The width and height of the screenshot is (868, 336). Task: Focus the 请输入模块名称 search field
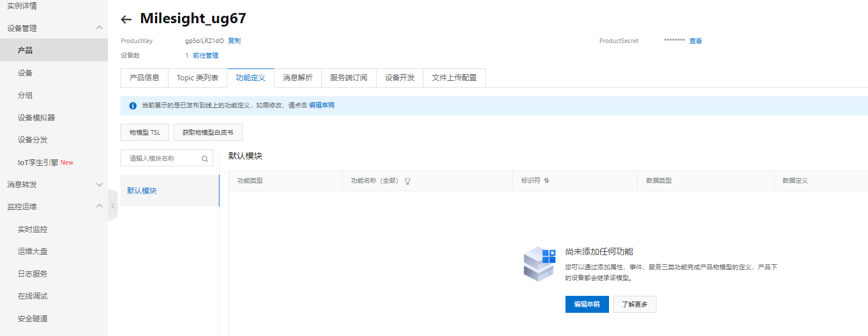167,158
